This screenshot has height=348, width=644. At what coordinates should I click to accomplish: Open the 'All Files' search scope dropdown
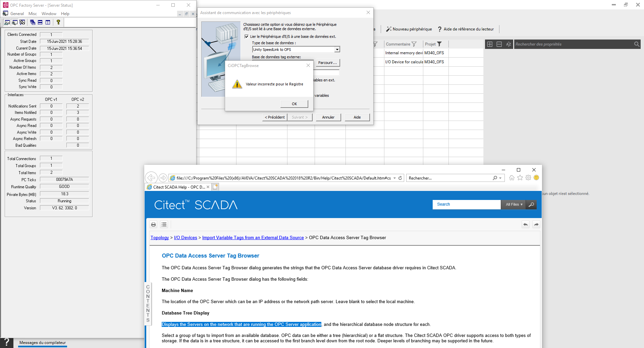[x=514, y=204]
